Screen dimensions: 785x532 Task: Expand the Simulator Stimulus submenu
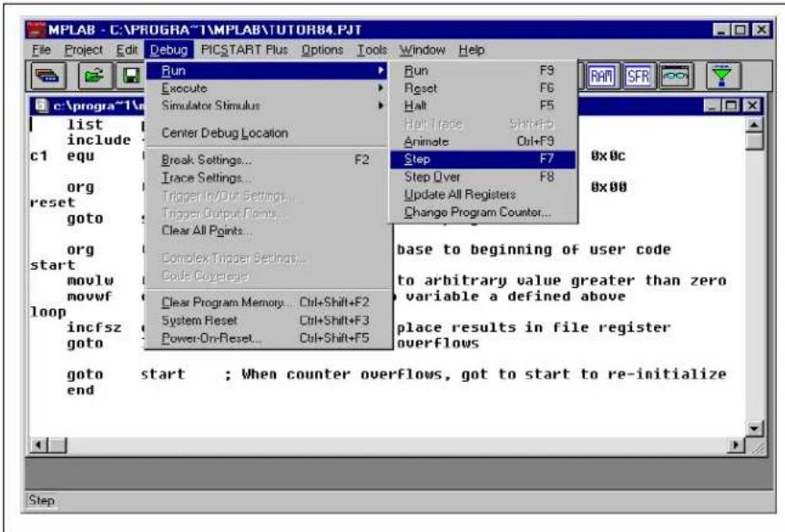coord(268,106)
